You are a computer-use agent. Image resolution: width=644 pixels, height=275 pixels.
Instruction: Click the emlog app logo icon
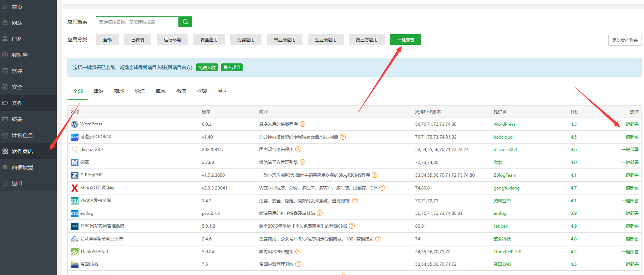tap(75, 213)
